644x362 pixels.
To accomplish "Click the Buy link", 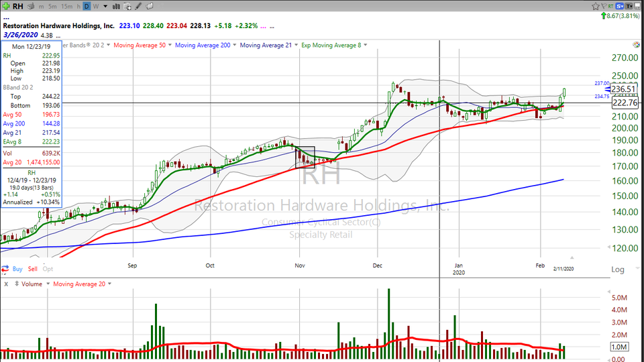I will 17,269.
